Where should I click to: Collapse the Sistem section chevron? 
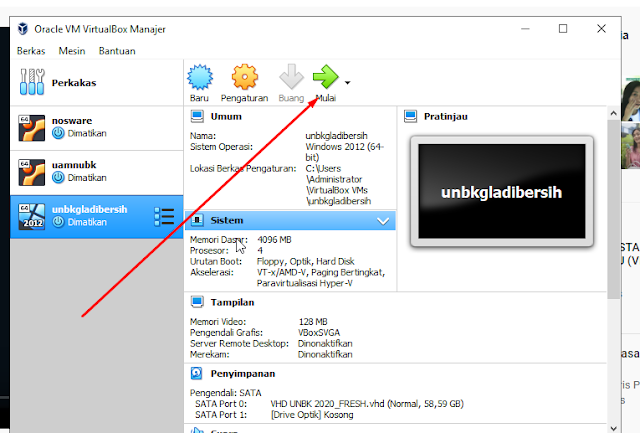click(383, 221)
